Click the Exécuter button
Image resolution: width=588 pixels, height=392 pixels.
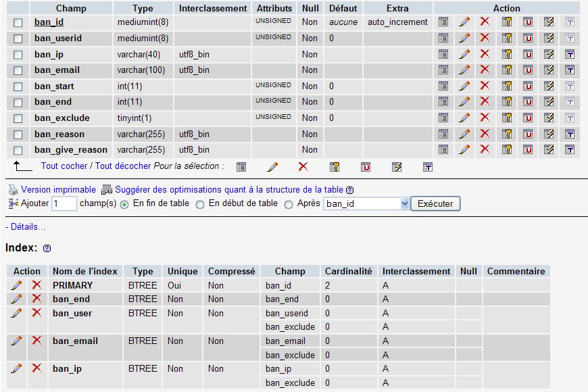435,203
